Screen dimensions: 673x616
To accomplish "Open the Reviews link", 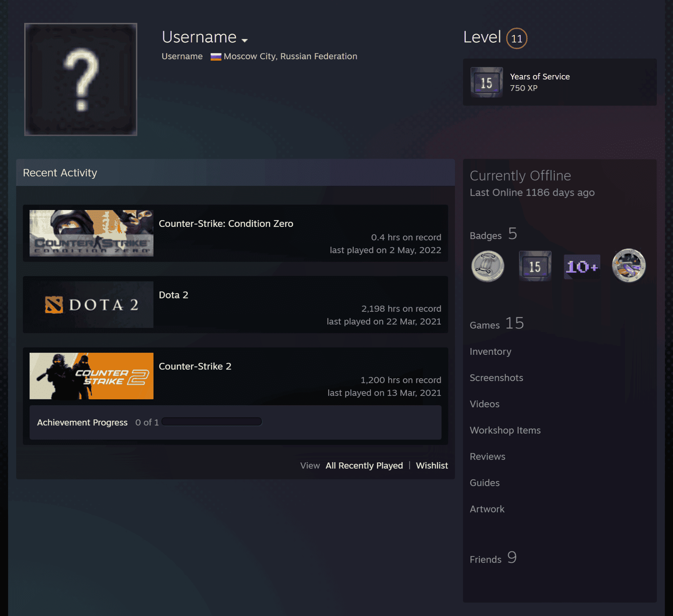I will pos(487,456).
